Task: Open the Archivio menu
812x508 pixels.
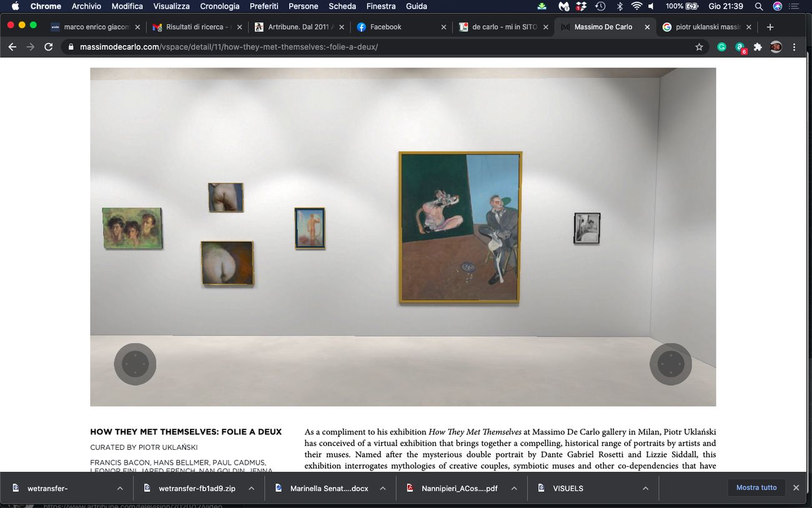Action: (86, 6)
